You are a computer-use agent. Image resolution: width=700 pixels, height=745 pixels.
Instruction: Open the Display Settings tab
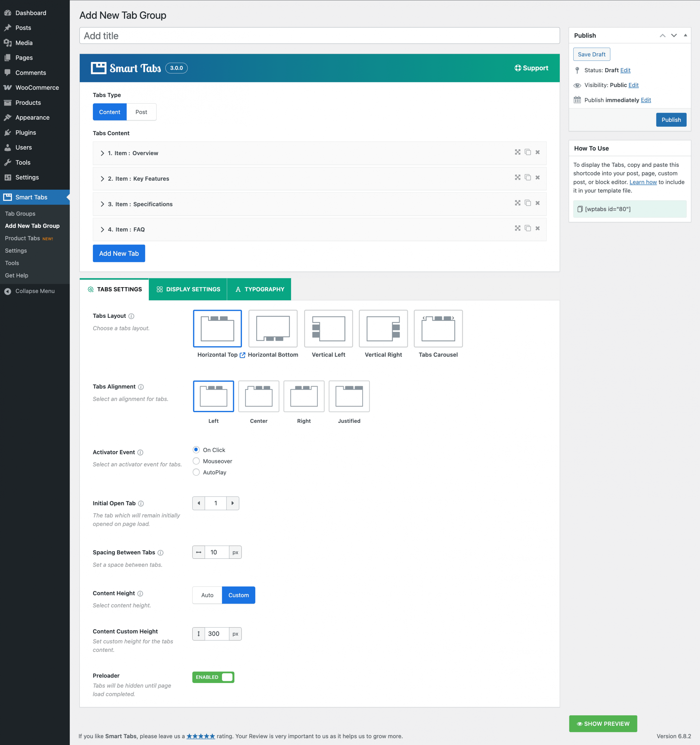click(x=188, y=289)
